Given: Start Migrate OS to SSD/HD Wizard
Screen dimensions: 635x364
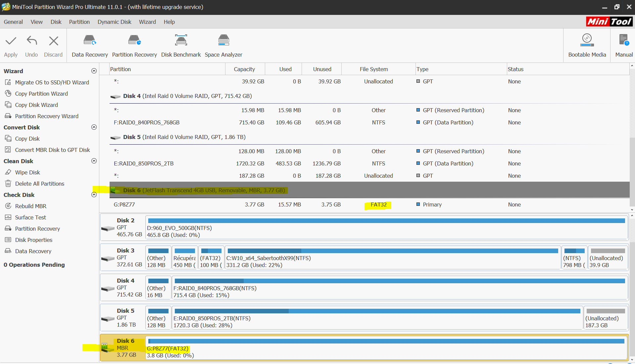Looking at the screenshot, I should 52,82.
